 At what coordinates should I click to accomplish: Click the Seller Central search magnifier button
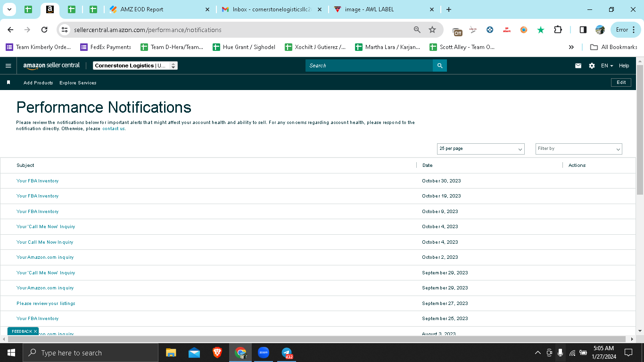click(x=440, y=66)
